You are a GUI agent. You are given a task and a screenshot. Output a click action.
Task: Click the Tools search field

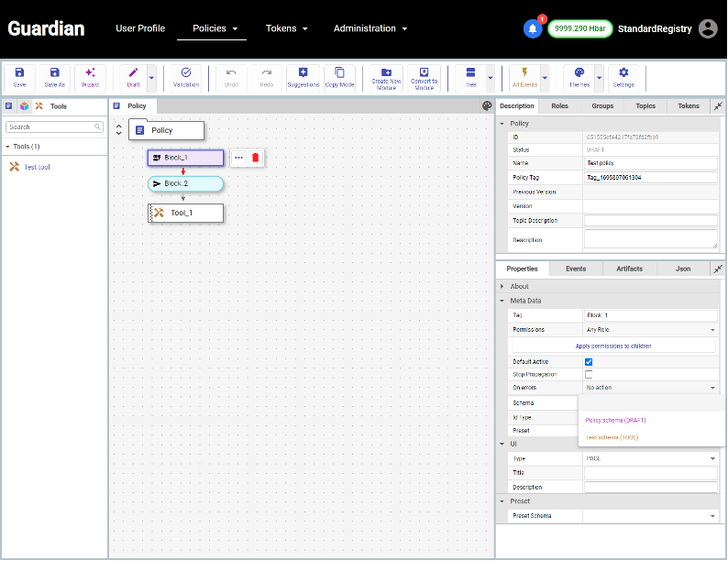53,127
